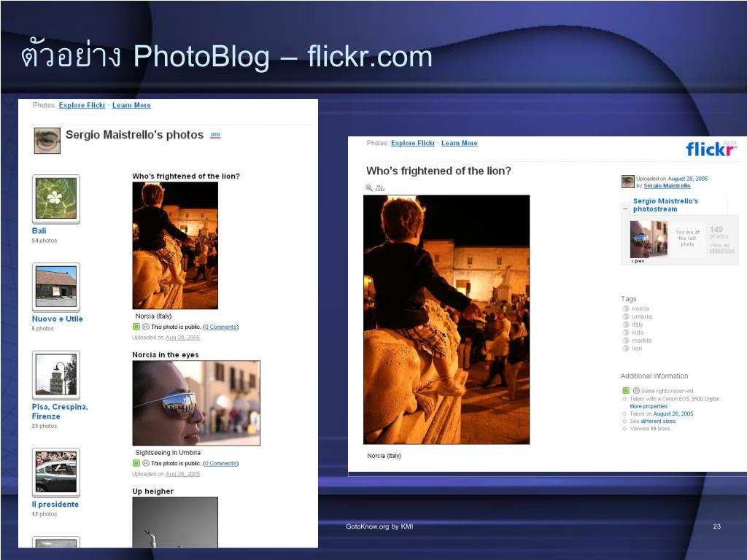Viewport: 747px width, 560px height.
Task: Open 0 Comments under Who's frightened of the lion
Action: click(220, 327)
